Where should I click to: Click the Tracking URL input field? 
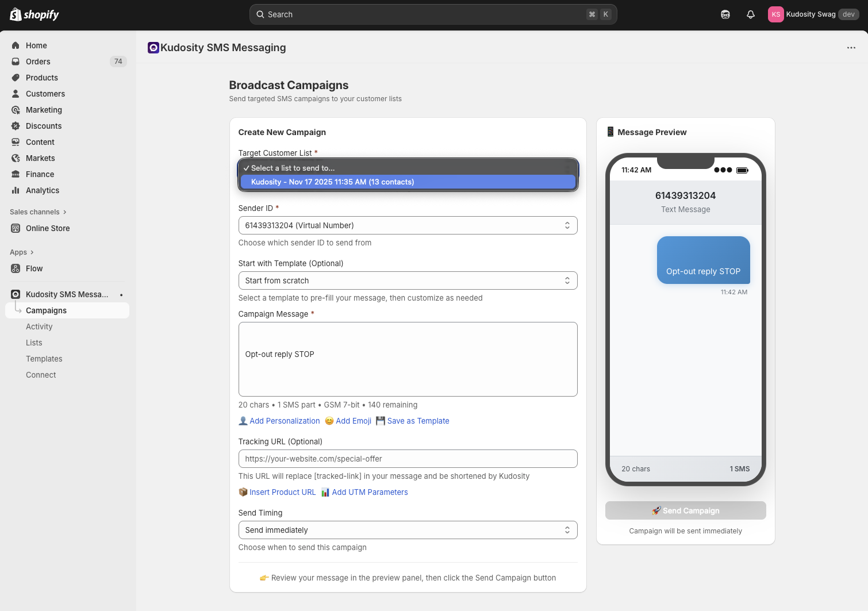(408, 459)
